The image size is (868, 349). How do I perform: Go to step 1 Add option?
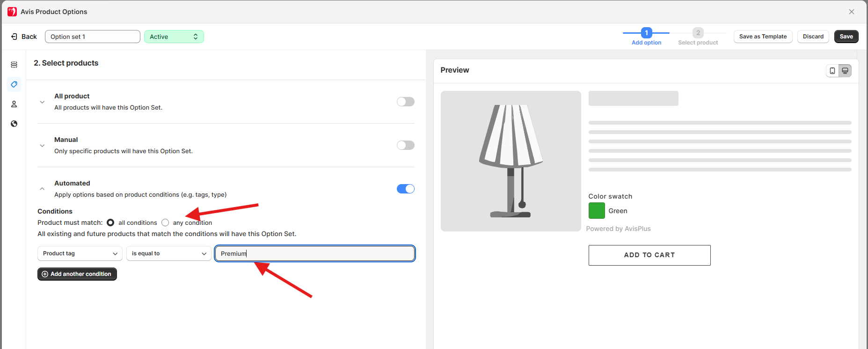(x=646, y=33)
